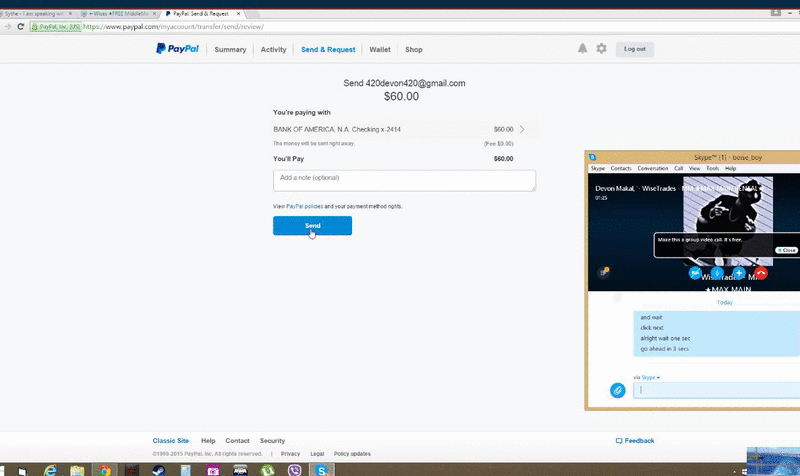Open Steam from the taskbar
This screenshot has height=476, width=800.
[159, 470]
